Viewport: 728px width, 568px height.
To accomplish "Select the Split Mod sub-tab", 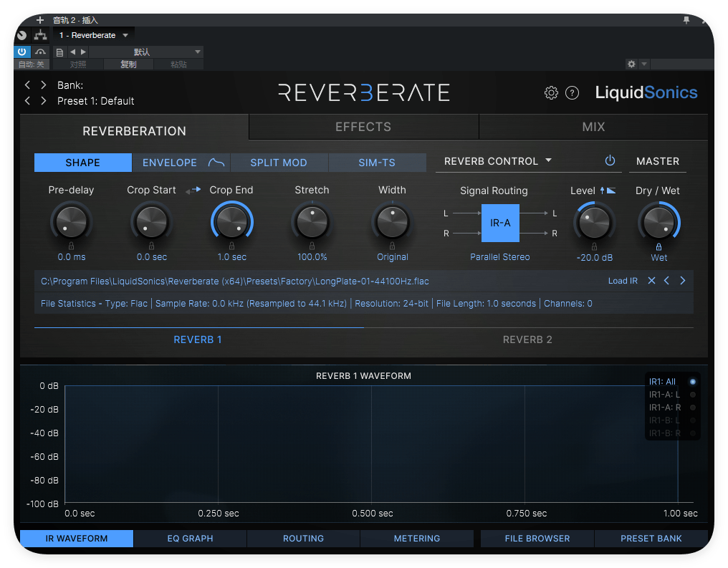I will (279, 163).
